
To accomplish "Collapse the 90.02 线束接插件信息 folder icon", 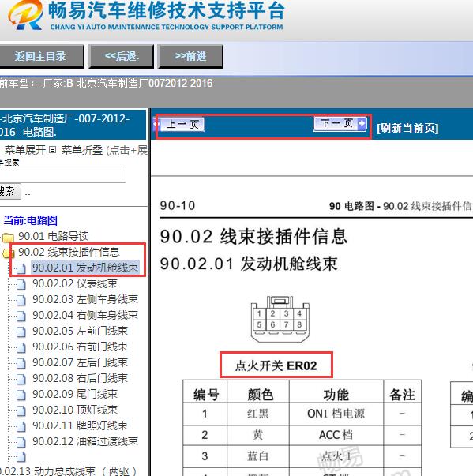I will (7, 253).
